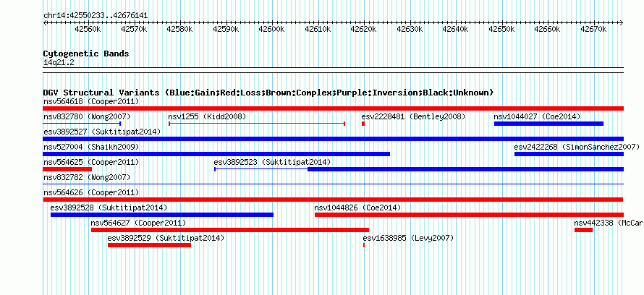
Task: Click the esv3892528 (Suktitipat2014) blue gain bar
Action: 162,215
